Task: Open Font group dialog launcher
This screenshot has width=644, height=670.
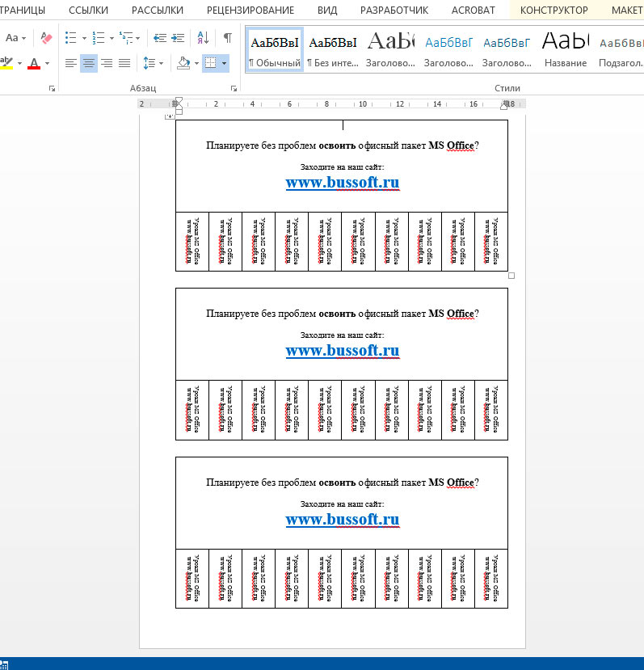Action: click(53, 88)
